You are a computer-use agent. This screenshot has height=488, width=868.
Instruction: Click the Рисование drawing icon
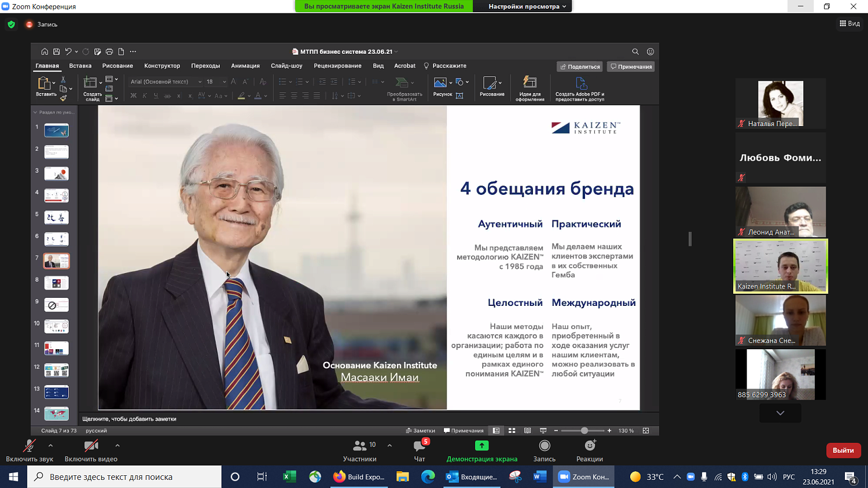[490, 83]
